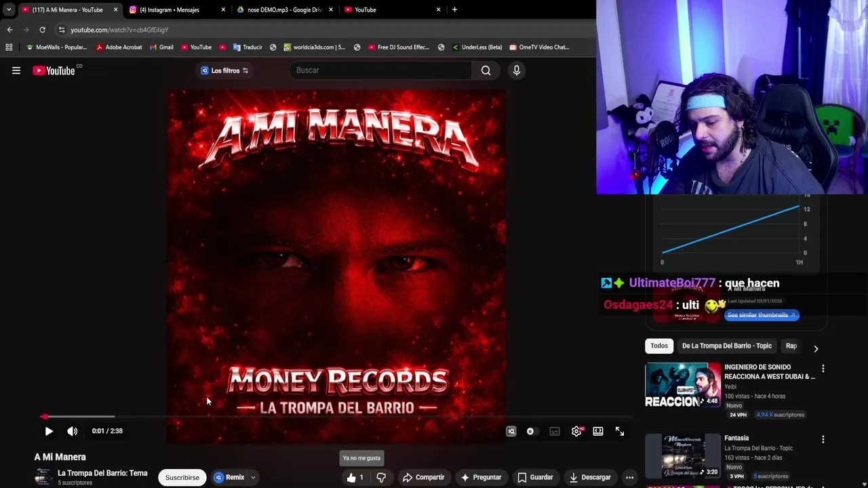The height and width of the screenshot is (488, 868).
Task: Expand the Remix dropdown arrow
Action: pos(253,477)
